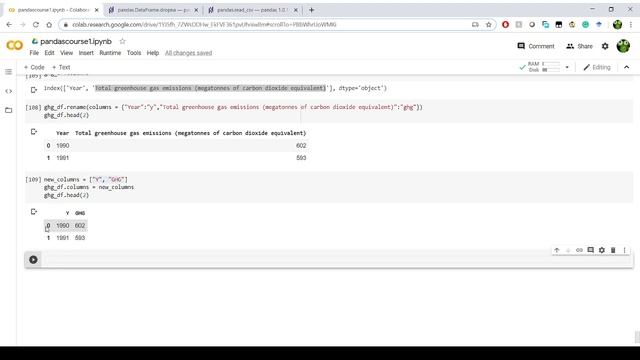Open the File menu

34,53
